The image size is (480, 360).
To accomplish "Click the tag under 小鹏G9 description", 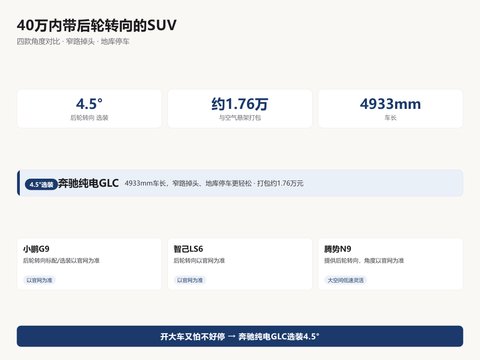I will pyautogui.click(x=39, y=280).
